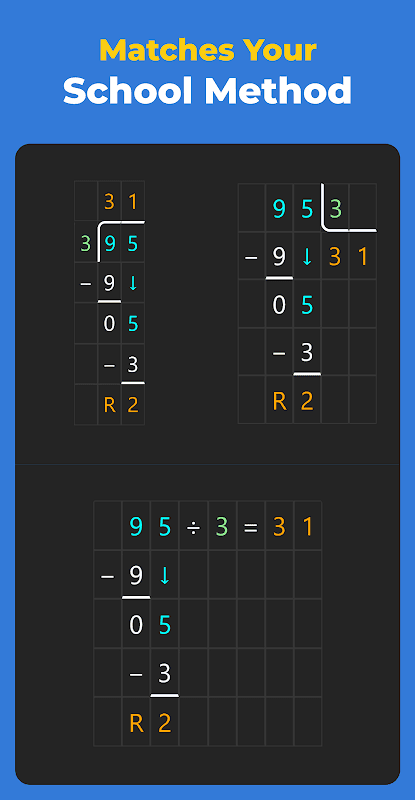This screenshot has width=415, height=800.
Task: Tap orange quotient digit 3 in left grid
Action: 109,203
